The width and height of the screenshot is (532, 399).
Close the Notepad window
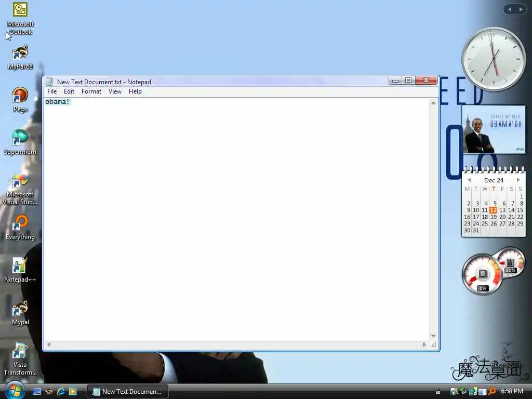pyautogui.click(x=426, y=81)
